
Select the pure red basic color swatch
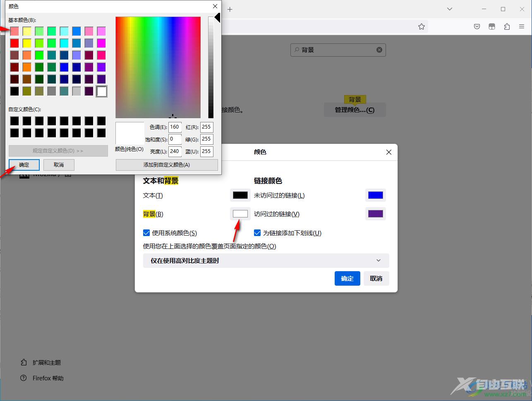[14, 43]
